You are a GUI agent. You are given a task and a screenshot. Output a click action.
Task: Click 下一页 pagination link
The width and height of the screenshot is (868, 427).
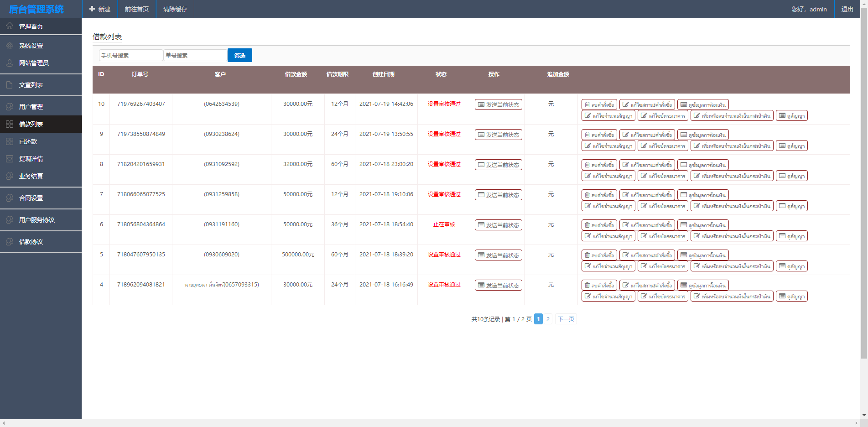tap(566, 319)
